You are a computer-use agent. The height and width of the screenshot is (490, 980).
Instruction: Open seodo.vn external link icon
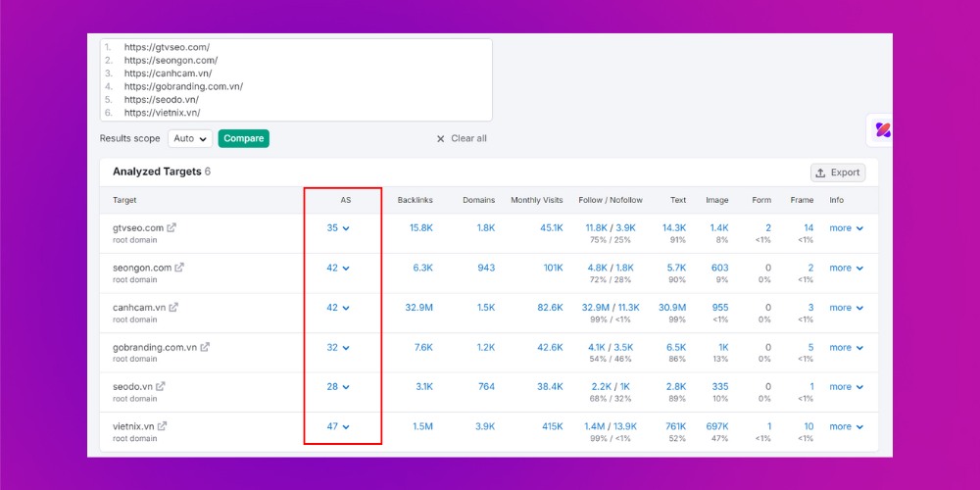point(161,386)
